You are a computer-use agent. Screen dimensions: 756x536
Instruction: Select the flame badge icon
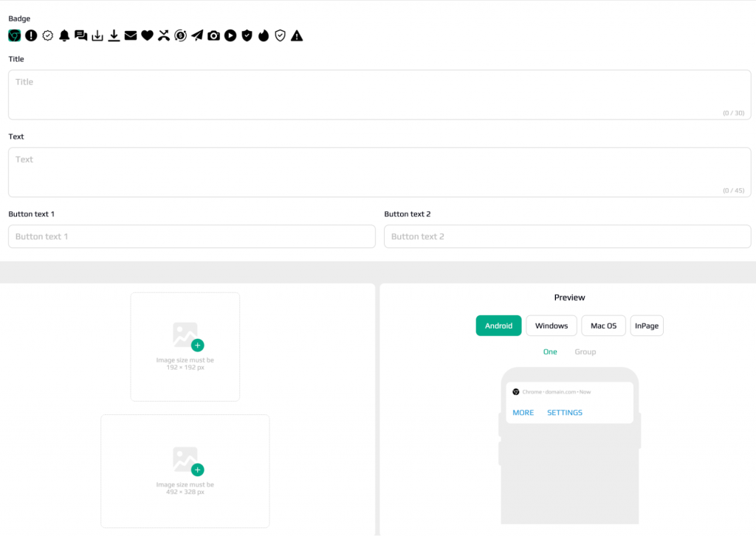coord(264,35)
